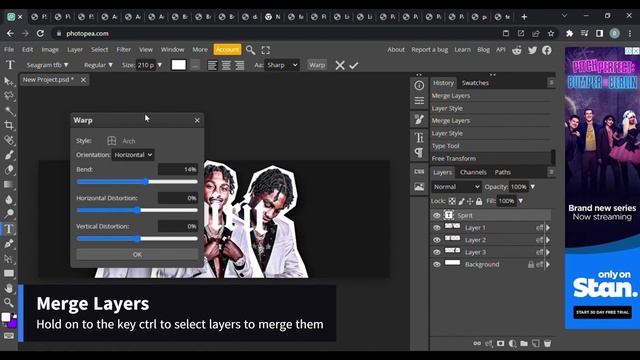Hide the Spirit text layer

437,216
